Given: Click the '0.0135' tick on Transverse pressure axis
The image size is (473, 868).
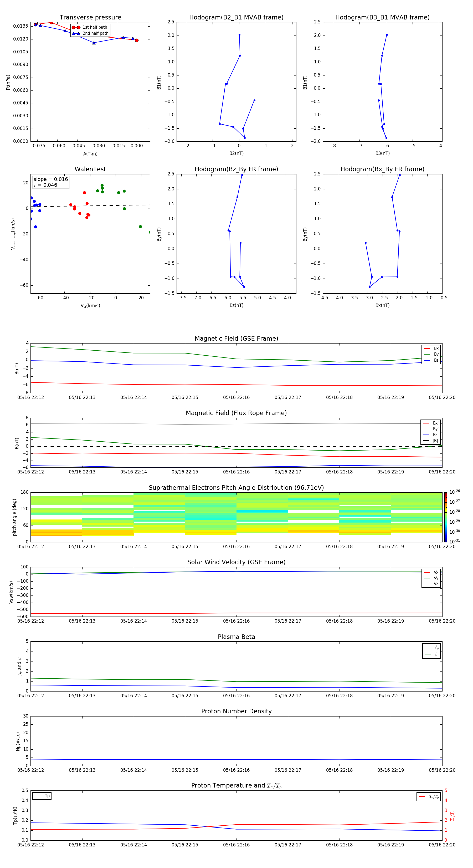Looking at the screenshot, I should (20, 26).
